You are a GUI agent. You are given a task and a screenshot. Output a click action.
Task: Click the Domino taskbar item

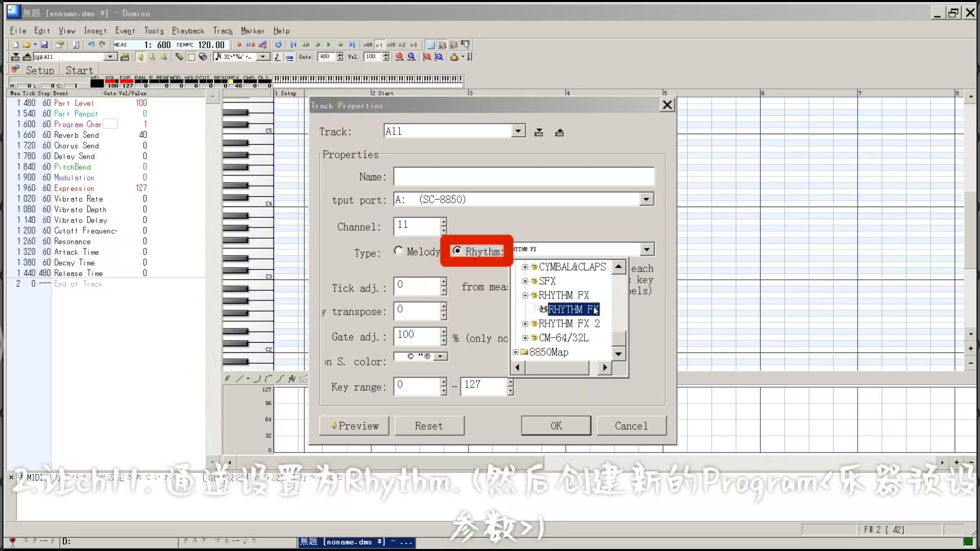[x=356, y=542]
